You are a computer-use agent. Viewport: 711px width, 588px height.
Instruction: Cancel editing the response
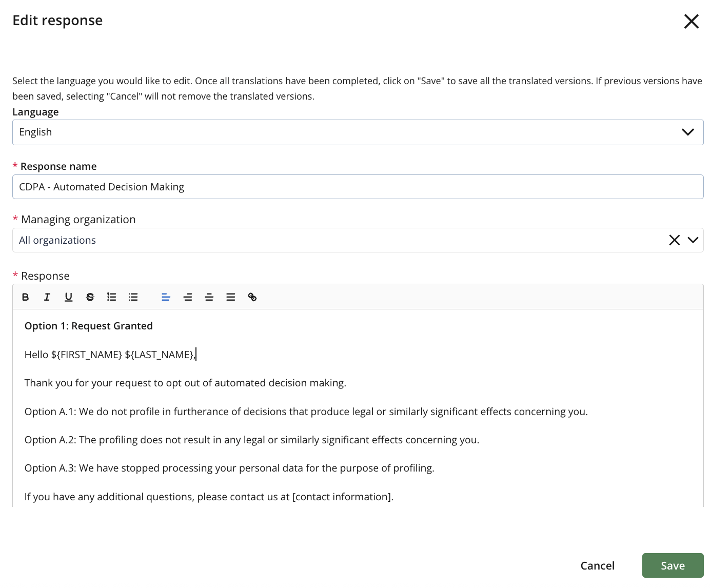[x=597, y=565]
